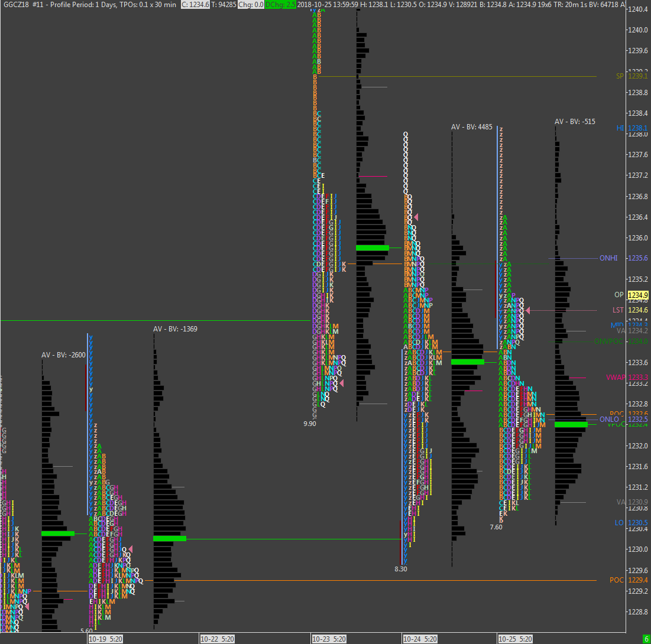
Task: Click the 'H: 1238.1' header value
Action: click(x=375, y=5)
